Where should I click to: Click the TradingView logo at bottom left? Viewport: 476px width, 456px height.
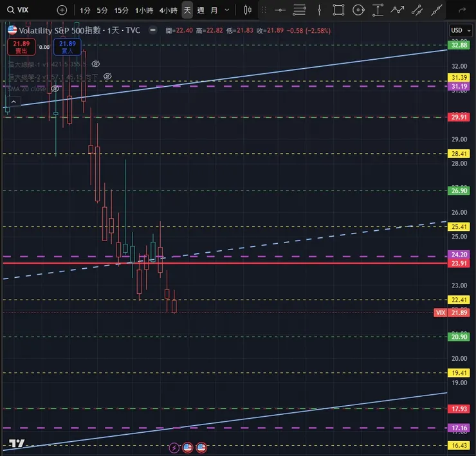16,444
